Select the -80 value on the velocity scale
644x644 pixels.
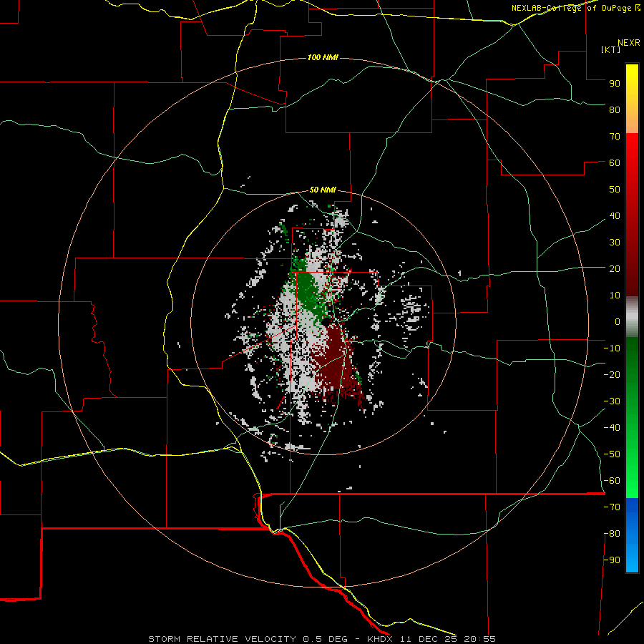coord(612,534)
